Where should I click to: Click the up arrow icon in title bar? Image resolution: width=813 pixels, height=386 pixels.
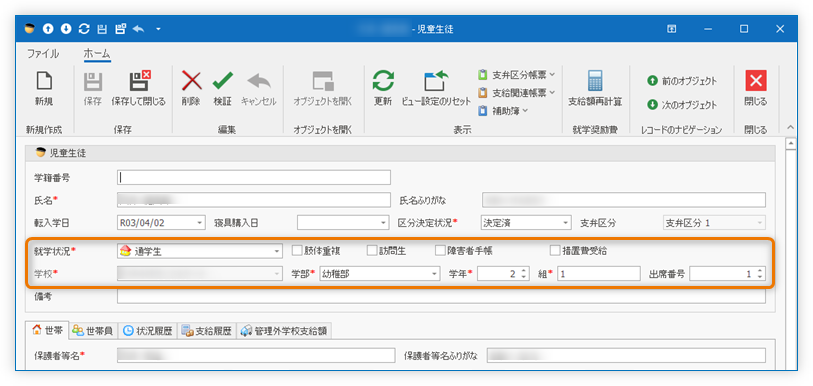[48, 29]
